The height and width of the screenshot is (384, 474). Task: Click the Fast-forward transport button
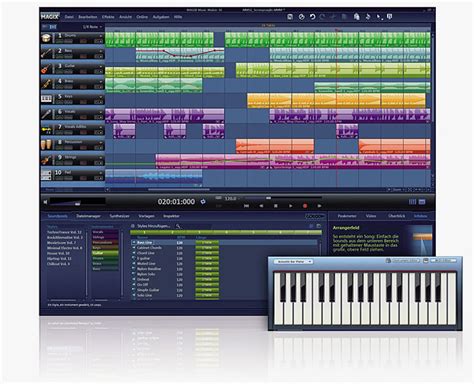[x=319, y=206]
